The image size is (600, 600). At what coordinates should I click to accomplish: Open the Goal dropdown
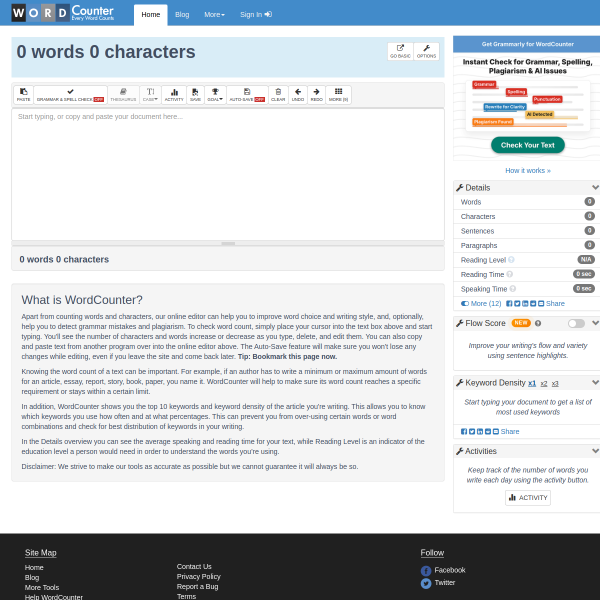click(x=215, y=95)
